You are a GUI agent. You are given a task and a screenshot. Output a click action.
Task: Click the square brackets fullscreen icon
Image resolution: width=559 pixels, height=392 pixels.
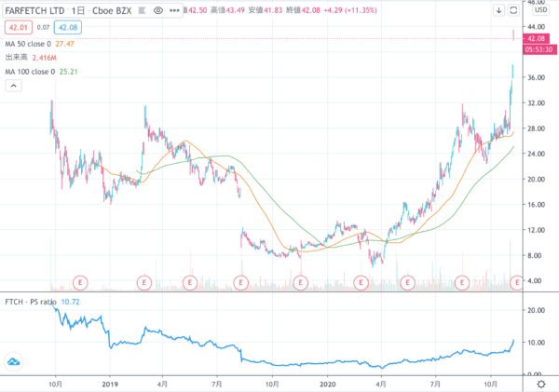pyautogui.click(x=513, y=10)
